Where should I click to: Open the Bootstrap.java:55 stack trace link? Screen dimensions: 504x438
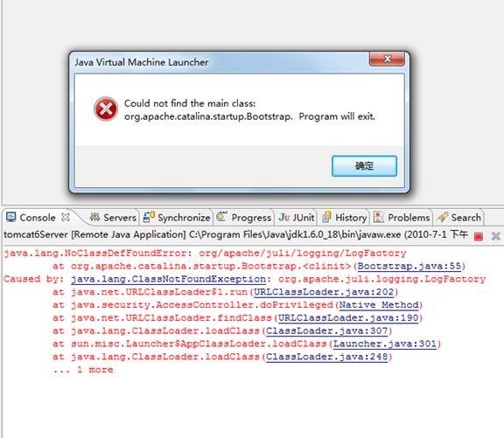click(409, 266)
